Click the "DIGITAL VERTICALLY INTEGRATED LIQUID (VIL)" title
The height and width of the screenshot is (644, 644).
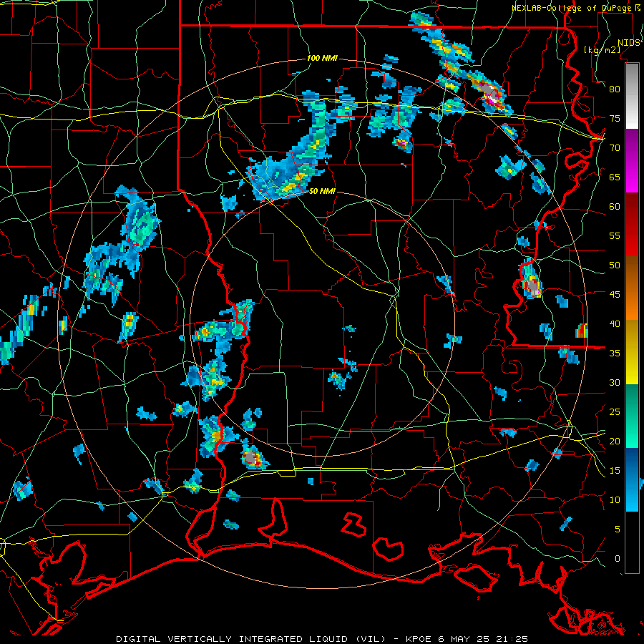(250, 639)
